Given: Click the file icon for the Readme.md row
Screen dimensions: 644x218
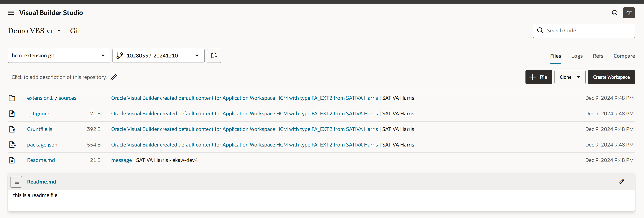Looking at the screenshot, I should click(x=12, y=160).
